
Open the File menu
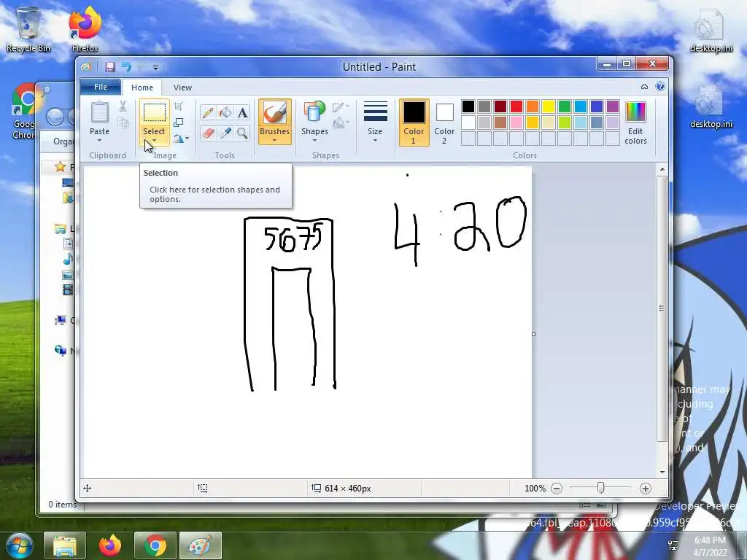coord(101,87)
